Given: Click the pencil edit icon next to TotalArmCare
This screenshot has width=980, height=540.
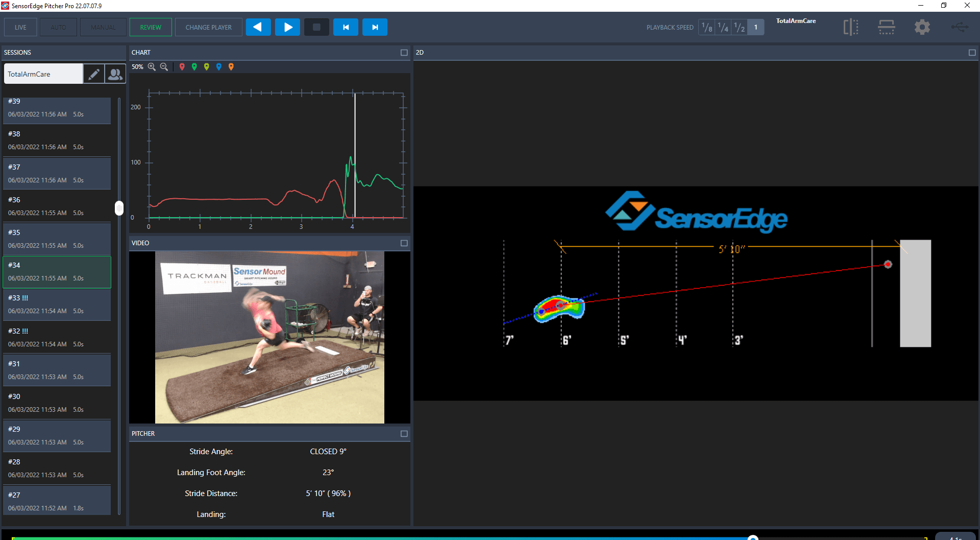Looking at the screenshot, I should (94, 74).
